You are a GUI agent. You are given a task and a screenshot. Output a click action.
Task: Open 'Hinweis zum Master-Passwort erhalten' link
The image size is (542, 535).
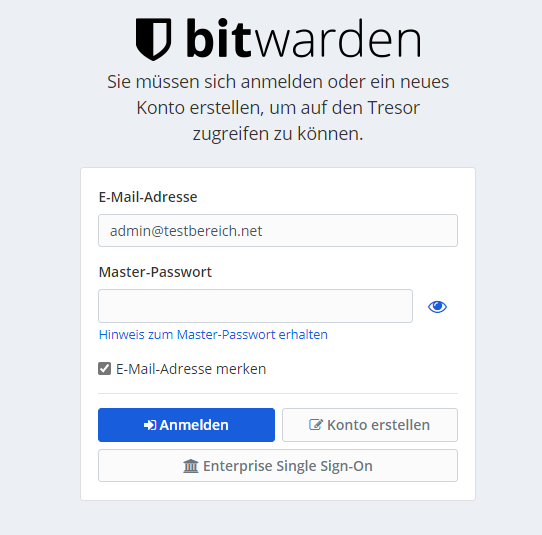(213, 335)
